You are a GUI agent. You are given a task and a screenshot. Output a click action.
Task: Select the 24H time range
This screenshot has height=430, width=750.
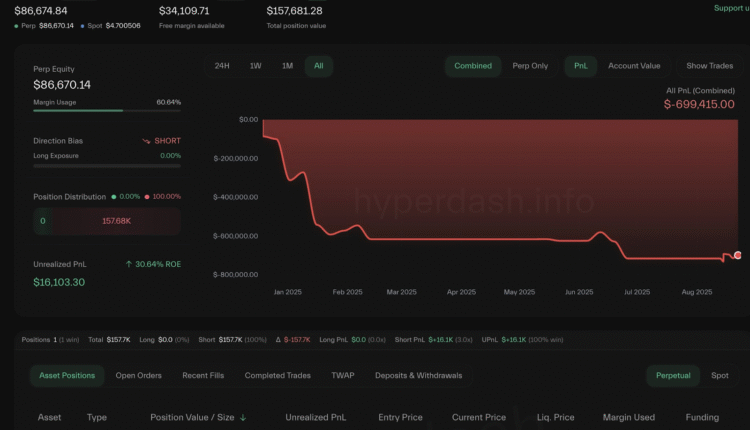222,66
